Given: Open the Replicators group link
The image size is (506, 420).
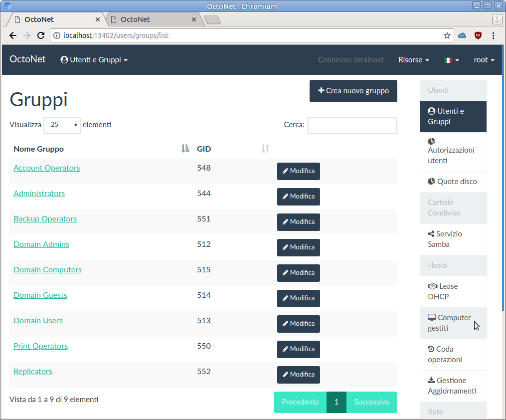Looking at the screenshot, I should (33, 372).
